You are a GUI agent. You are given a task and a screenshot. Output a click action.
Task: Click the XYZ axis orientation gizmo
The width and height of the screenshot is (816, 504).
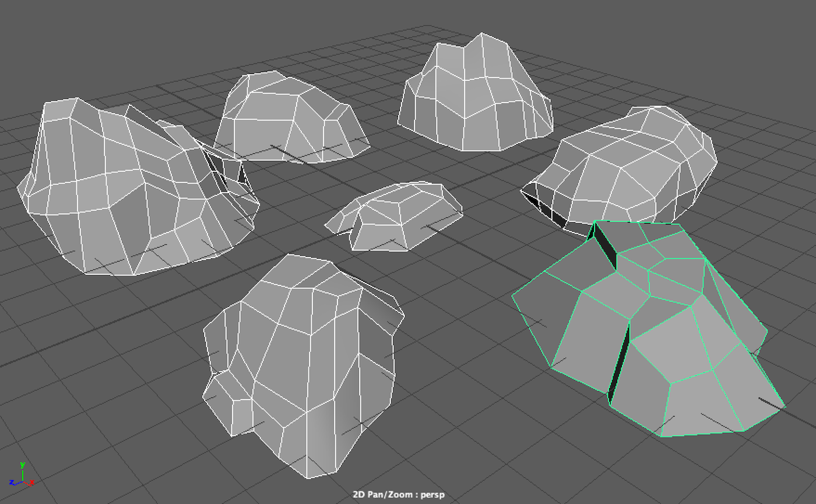point(22,474)
